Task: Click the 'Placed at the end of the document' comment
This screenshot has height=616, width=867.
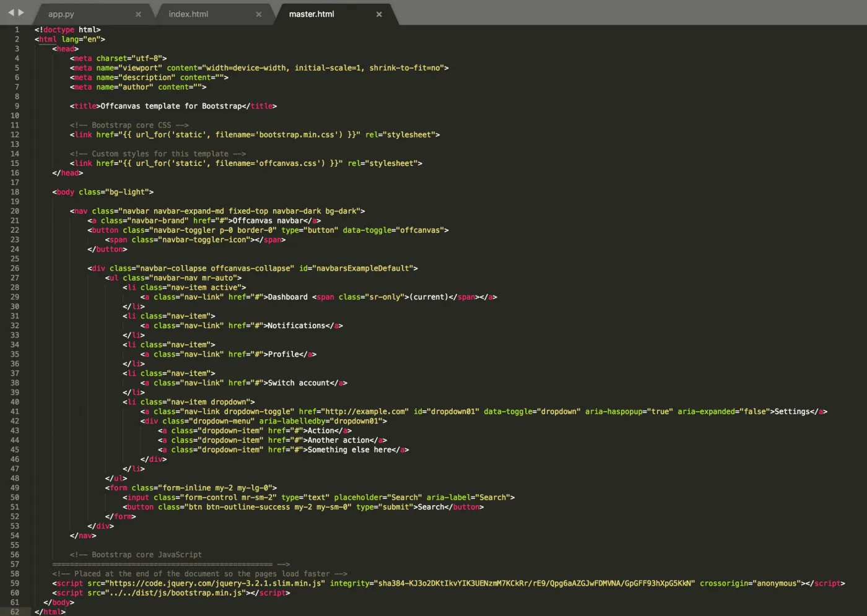Action: pos(199,574)
